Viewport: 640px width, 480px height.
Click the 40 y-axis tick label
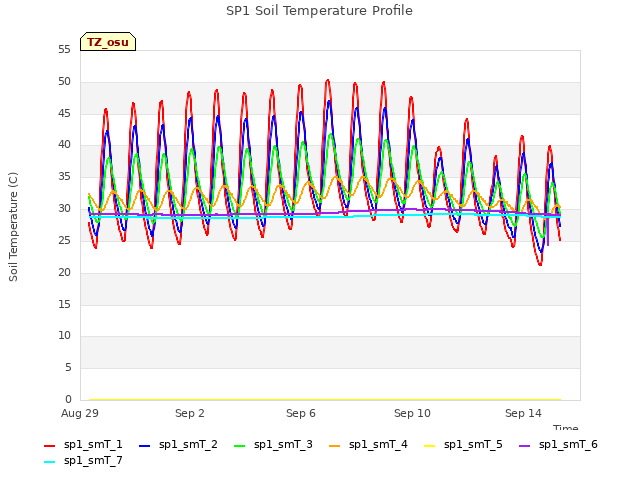(64, 144)
